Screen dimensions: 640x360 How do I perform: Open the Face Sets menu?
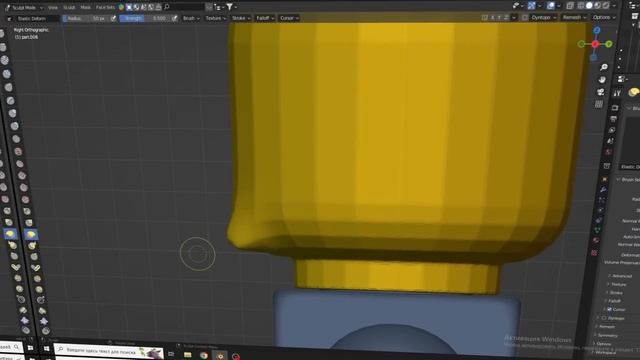tap(105, 7)
